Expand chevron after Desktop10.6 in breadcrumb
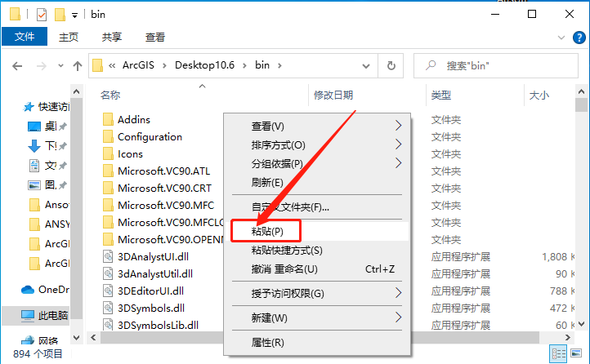Image resolution: width=590 pixels, height=364 pixels. (x=244, y=66)
